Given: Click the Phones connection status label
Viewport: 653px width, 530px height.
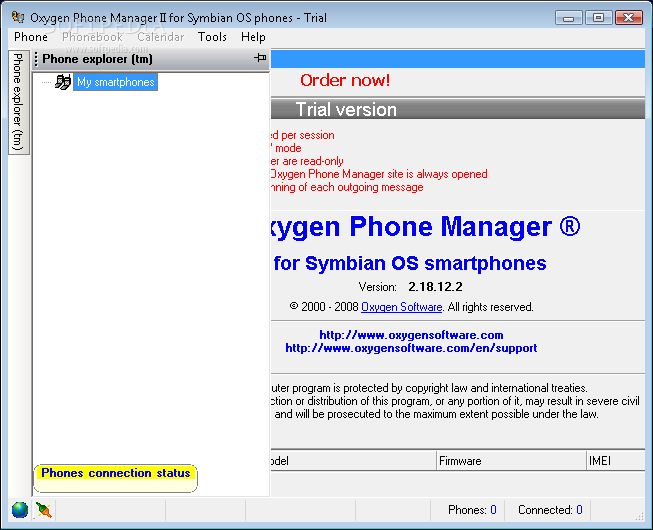Looking at the screenshot, I should tap(115, 473).
